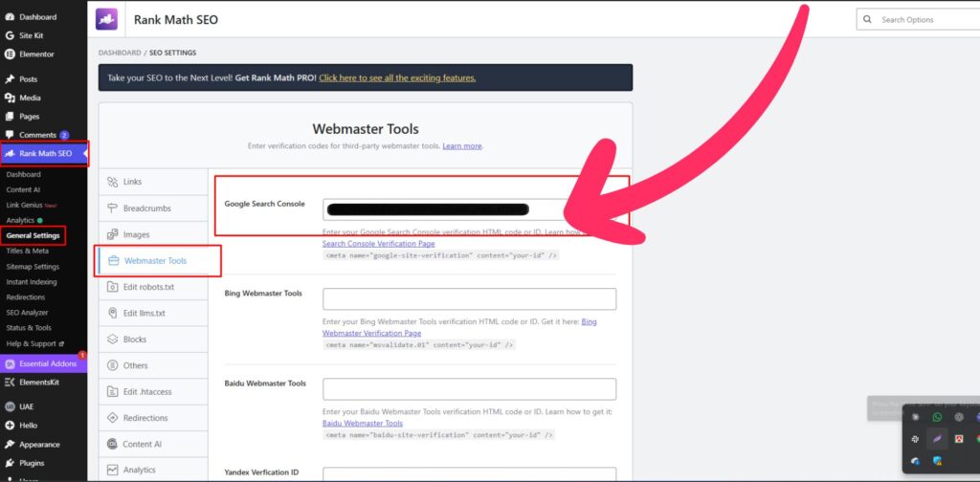980x482 pixels.
Task: Open Slack from the system tray
Action: tap(915, 439)
